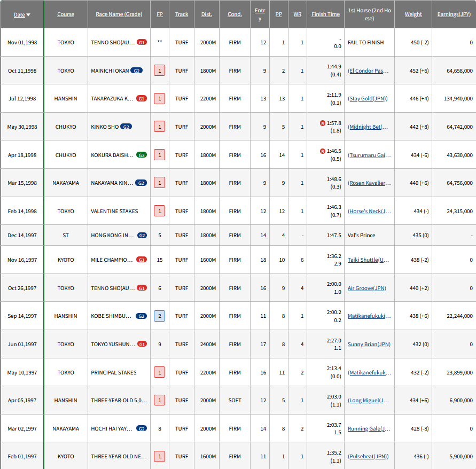This screenshot has height=469, width=476.
Task: Open Long Miguel horse link
Action: point(368,401)
